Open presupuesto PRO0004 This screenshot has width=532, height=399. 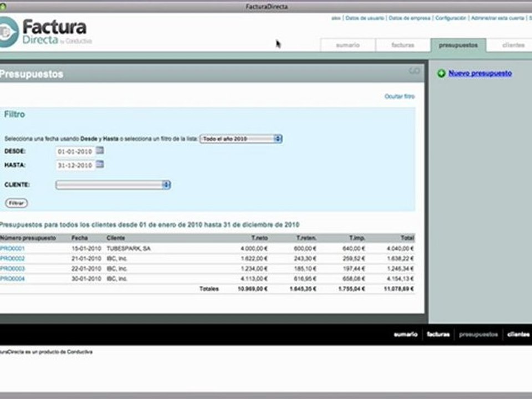[12, 279]
